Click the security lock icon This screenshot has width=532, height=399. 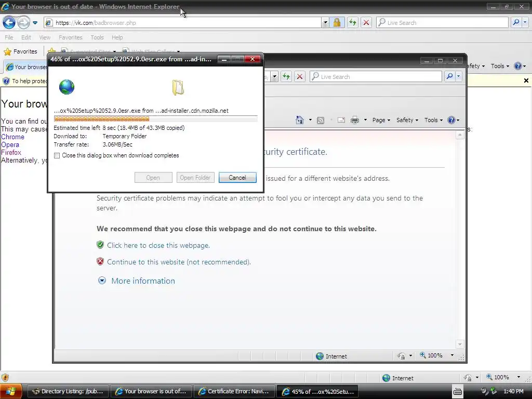[337, 23]
